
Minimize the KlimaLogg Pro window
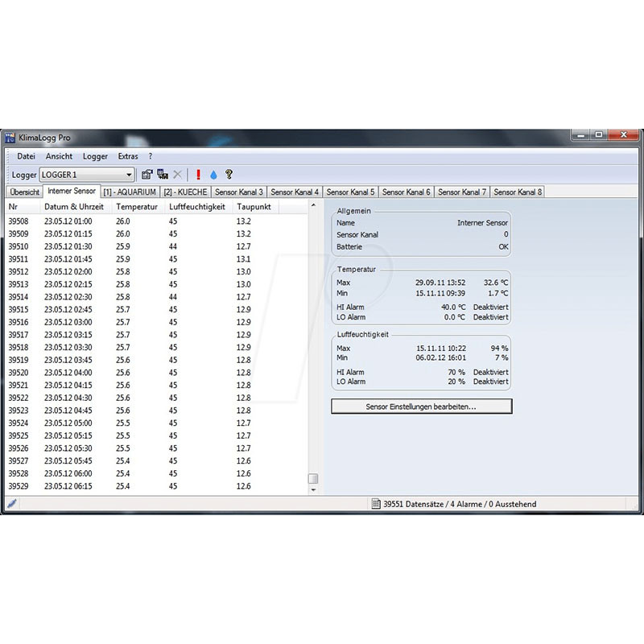[580, 135]
